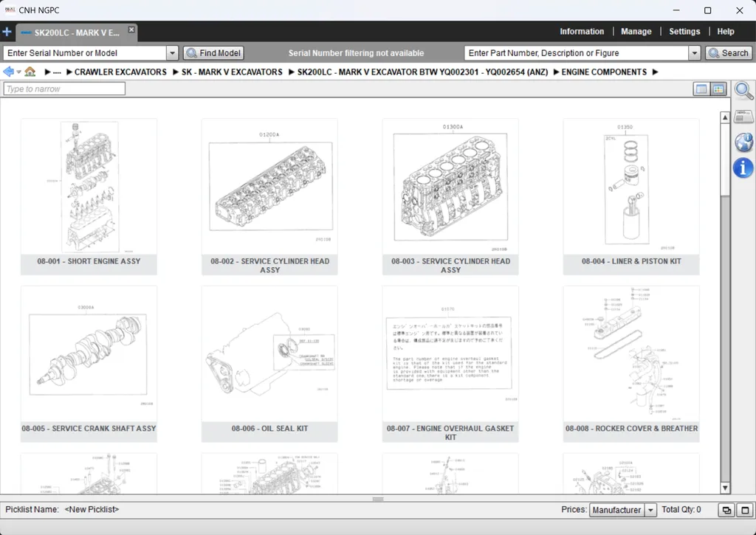The width and height of the screenshot is (756, 535).
Task: Minimize the CNH NGPC window
Action: pyautogui.click(x=676, y=10)
